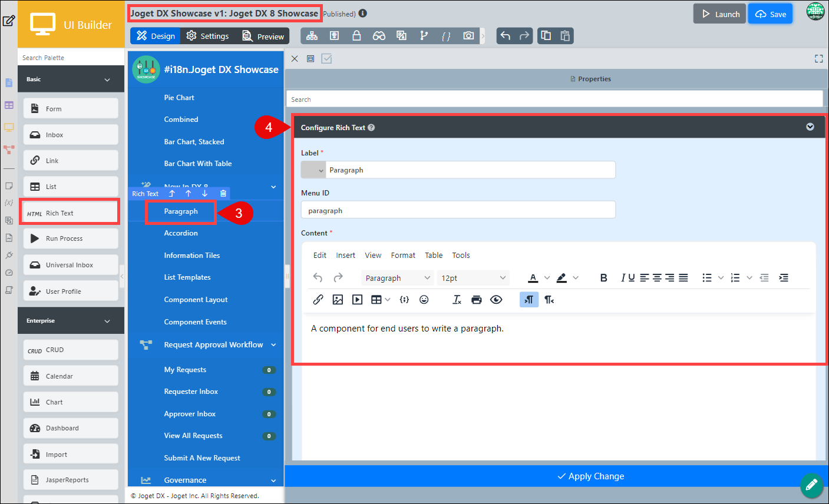Toggle left-to-right text direction

pos(529,300)
